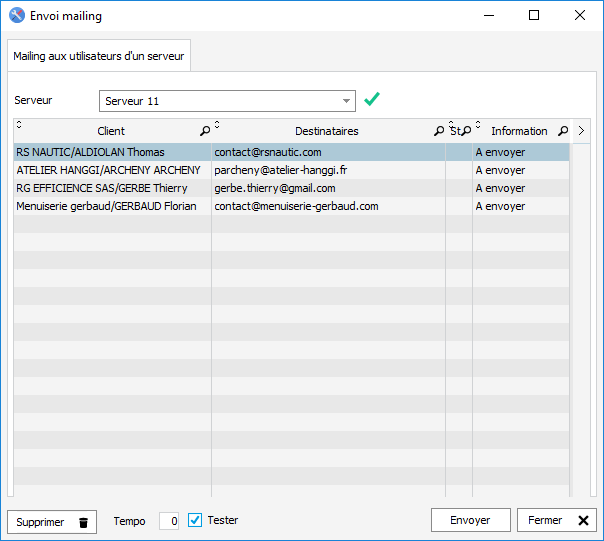Screen dimensions: 604x541
Task: Click the green checkmark next to Serveur
Action: (x=372, y=100)
